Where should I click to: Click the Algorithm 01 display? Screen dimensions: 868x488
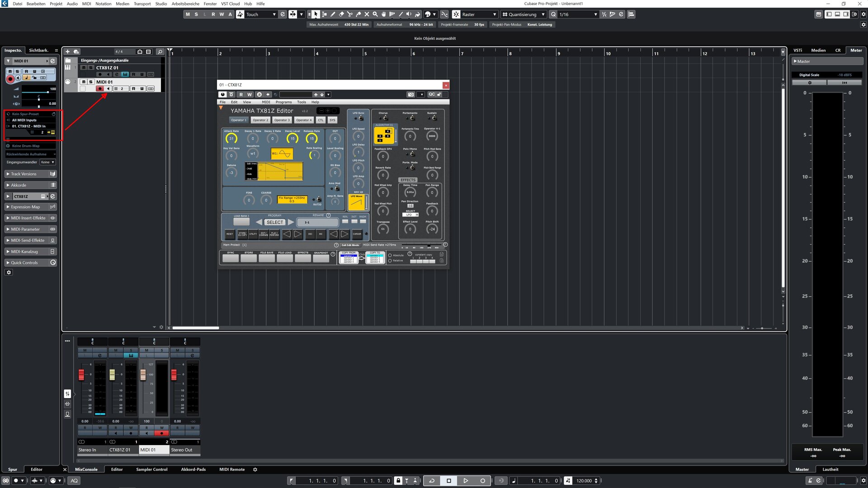(384, 135)
